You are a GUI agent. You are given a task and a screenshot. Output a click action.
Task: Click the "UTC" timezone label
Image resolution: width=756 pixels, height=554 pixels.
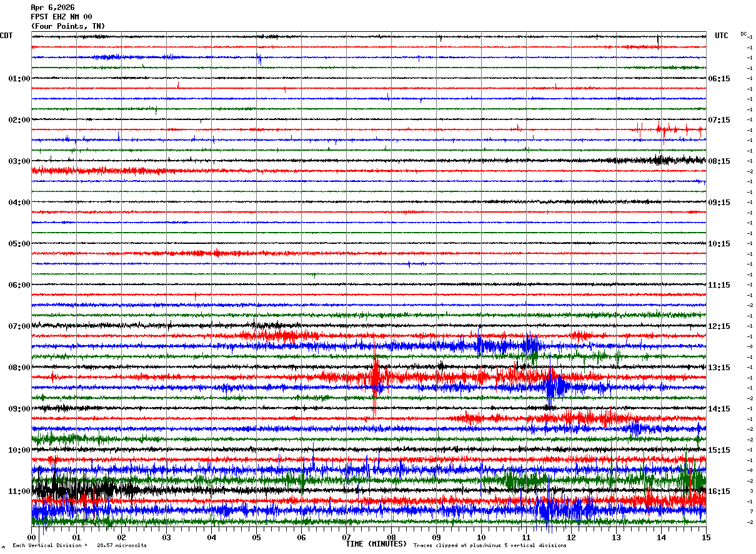pos(722,36)
